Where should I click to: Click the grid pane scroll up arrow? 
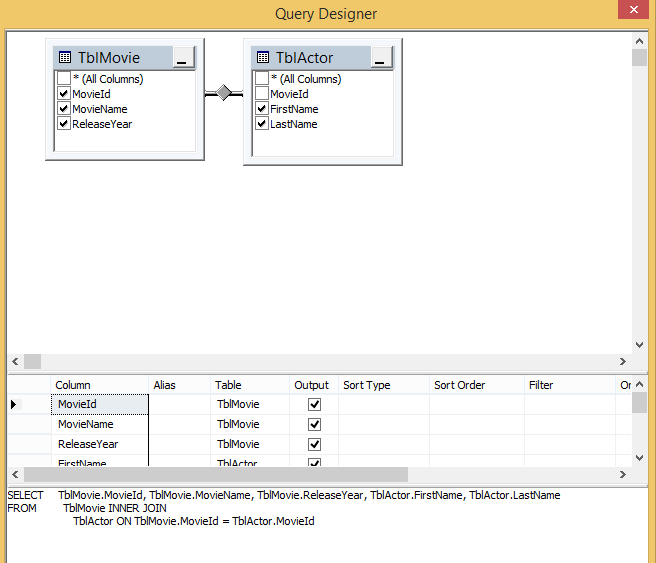pos(639,384)
